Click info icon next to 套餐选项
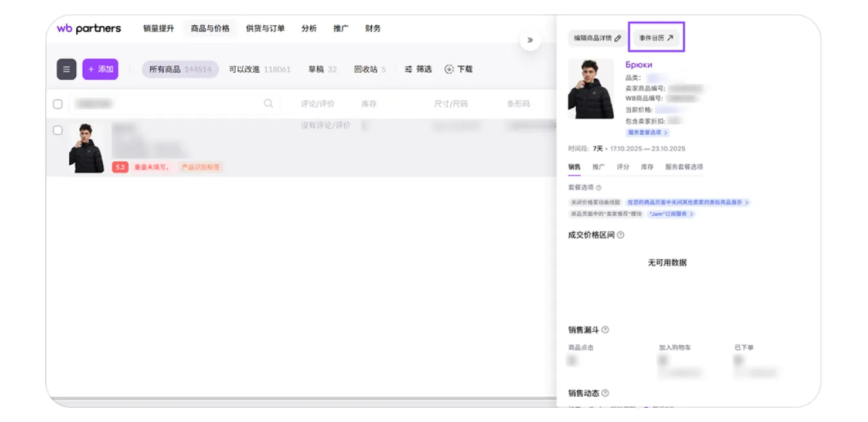 click(x=599, y=188)
